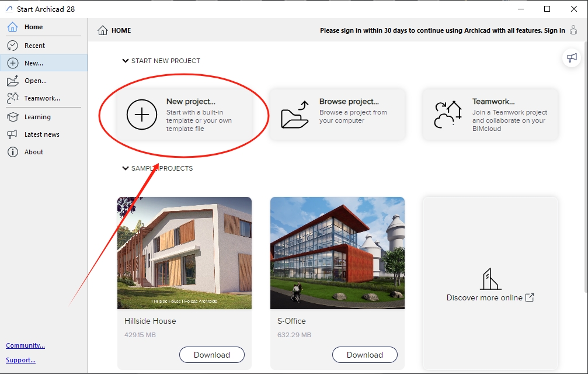Click the external link icon after Discover more online

point(530,297)
